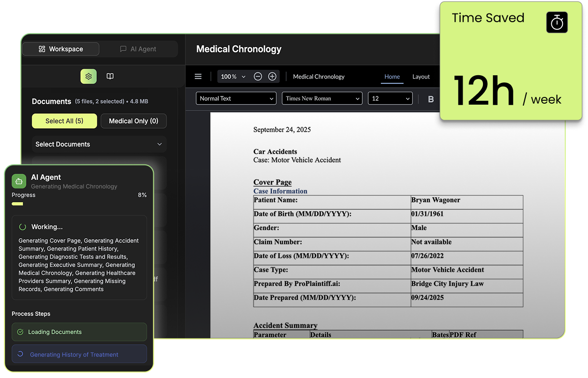The image size is (588, 378).
Task: Open the Times New Roman font dropdown
Action: click(321, 98)
